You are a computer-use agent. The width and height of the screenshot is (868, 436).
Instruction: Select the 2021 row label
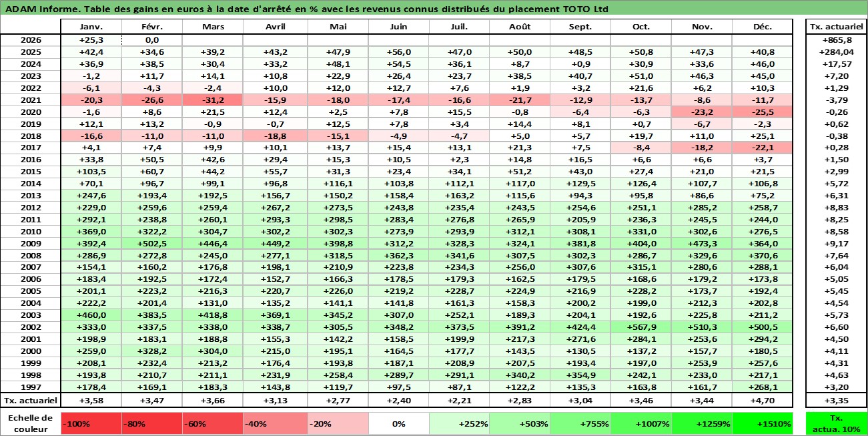[31, 99]
